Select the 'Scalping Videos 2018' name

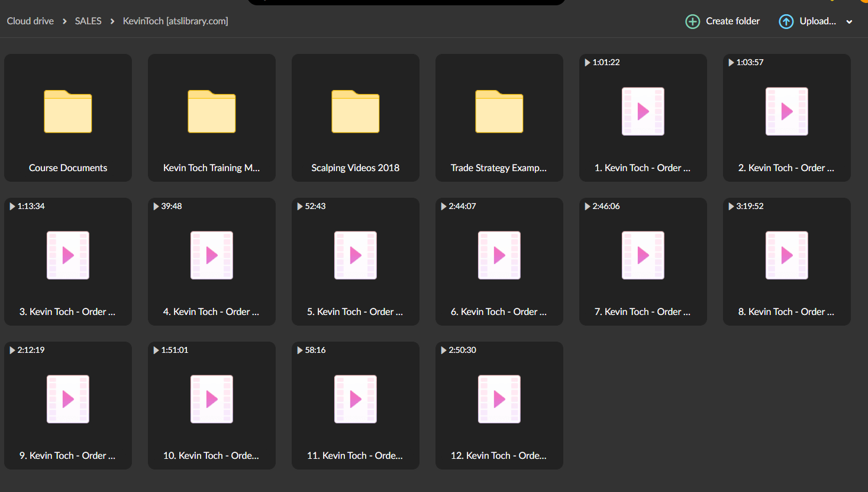[x=356, y=168]
